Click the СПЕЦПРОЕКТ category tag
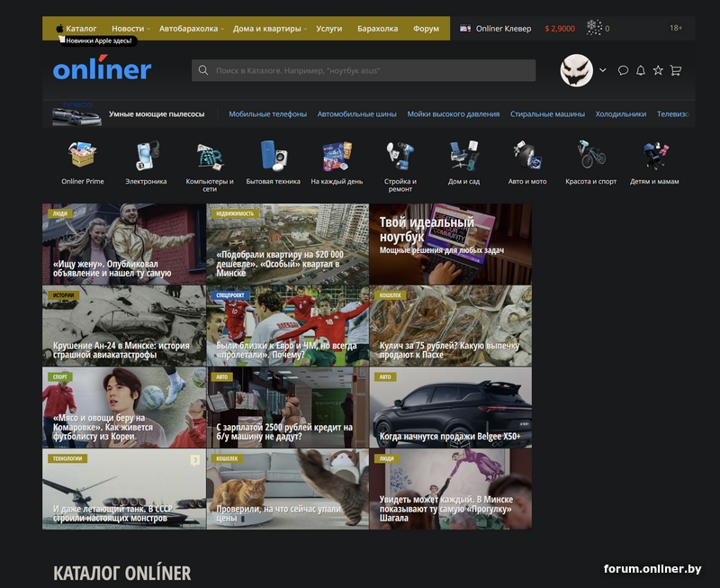720x588 pixels. (x=230, y=295)
